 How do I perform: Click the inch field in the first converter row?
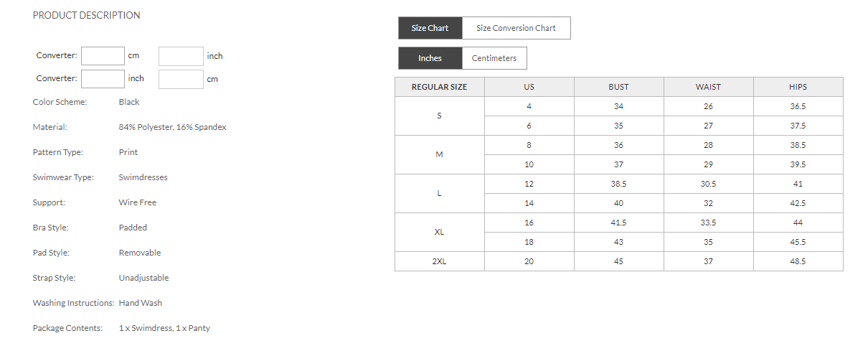pos(181,56)
